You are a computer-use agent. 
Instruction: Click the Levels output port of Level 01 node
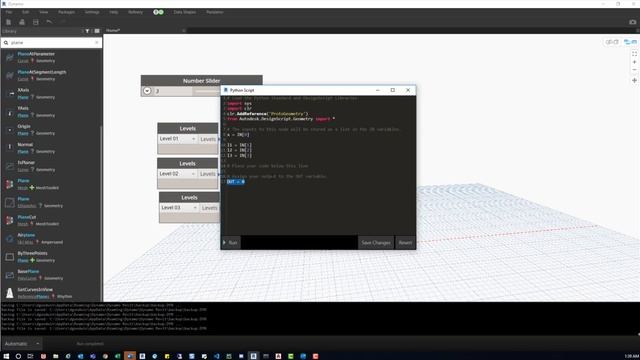pos(208,139)
